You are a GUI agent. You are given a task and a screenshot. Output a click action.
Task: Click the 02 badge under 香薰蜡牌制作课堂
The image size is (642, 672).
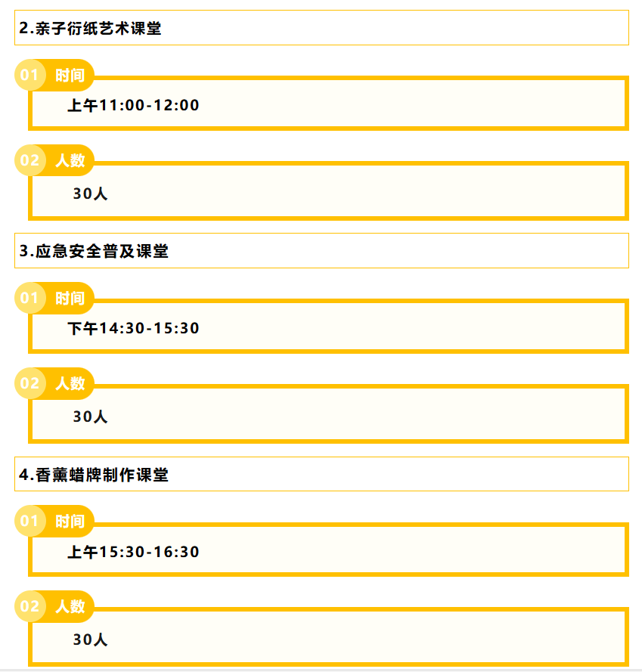click(x=29, y=606)
